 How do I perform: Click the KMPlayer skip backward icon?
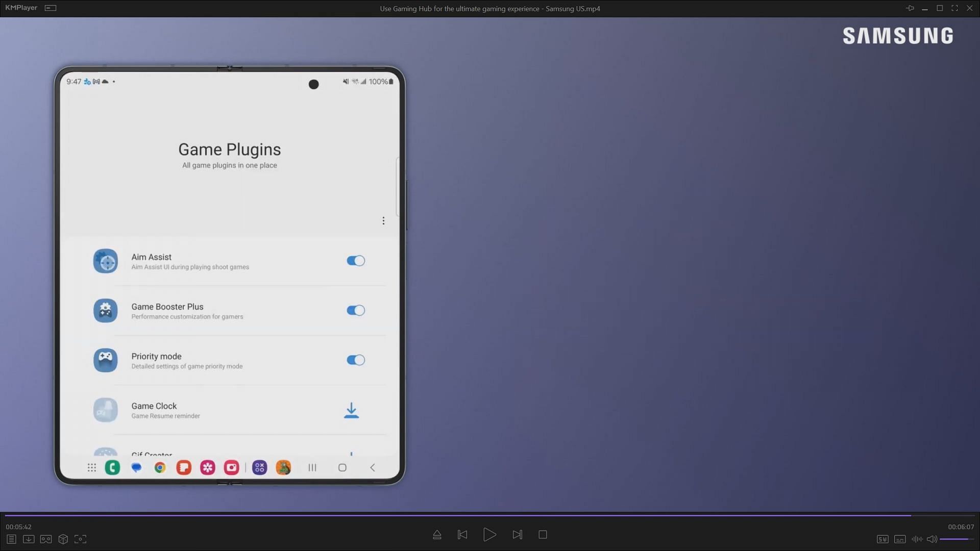point(462,534)
